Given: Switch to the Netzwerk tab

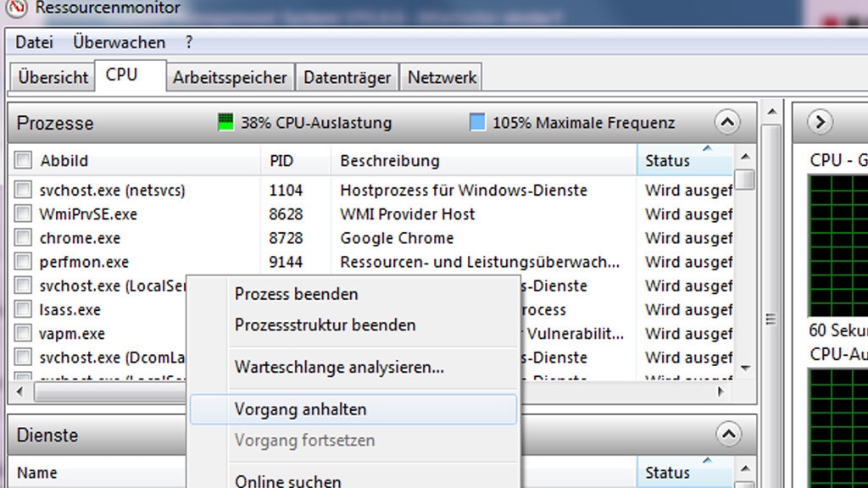Looking at the screenshot, I should 442,77.
